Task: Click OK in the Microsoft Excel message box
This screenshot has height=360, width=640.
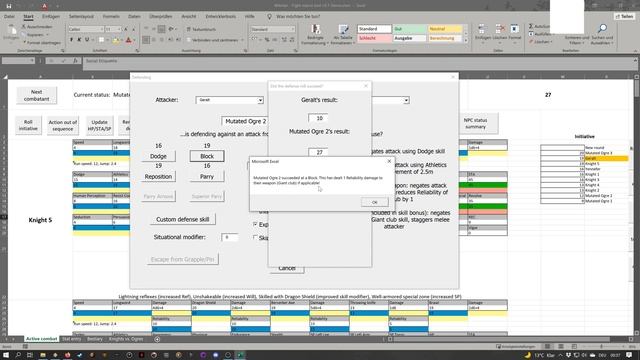Action: [x=374, y=202]
